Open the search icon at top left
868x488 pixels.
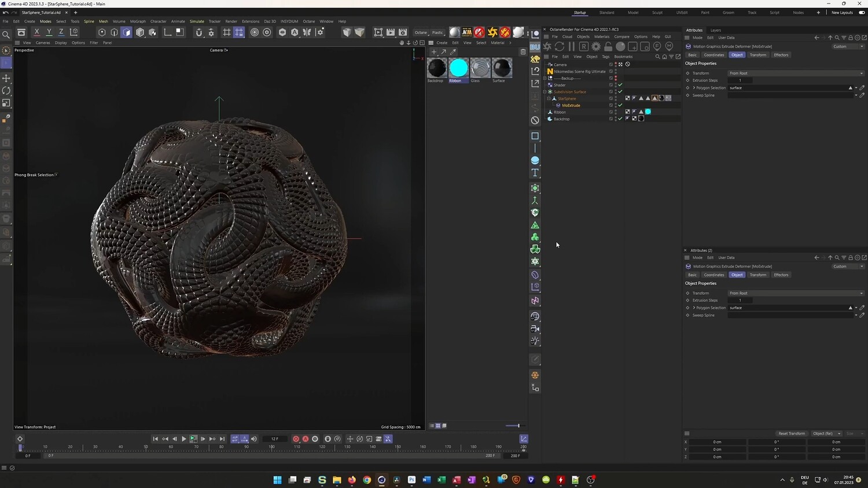(x=6, y=35)
